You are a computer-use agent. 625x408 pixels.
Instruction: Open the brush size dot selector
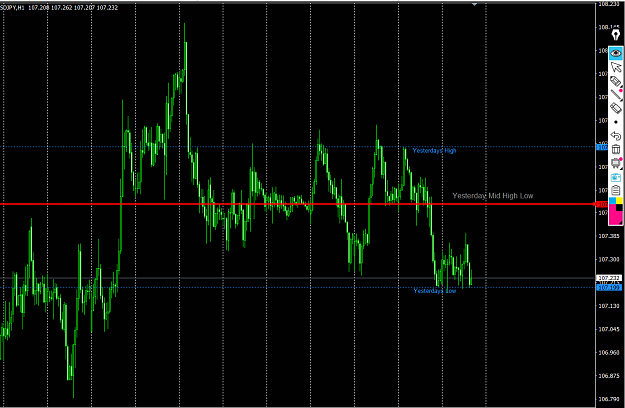pos(616,122)
